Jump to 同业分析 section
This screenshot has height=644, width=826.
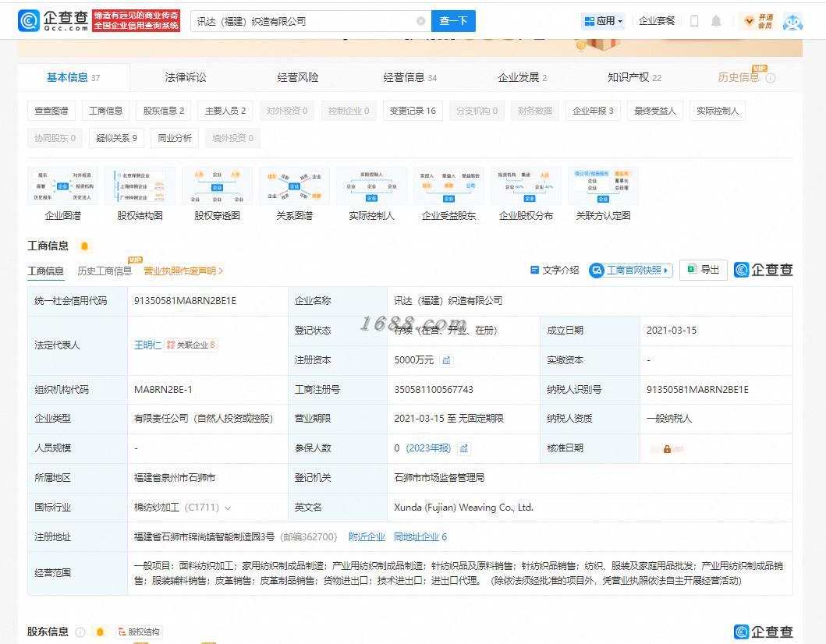[x=175, y=138]
